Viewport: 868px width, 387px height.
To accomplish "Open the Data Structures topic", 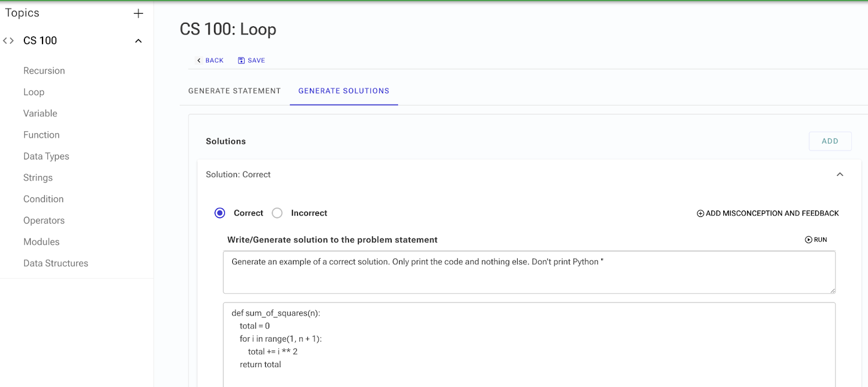I will click(56, 263).
